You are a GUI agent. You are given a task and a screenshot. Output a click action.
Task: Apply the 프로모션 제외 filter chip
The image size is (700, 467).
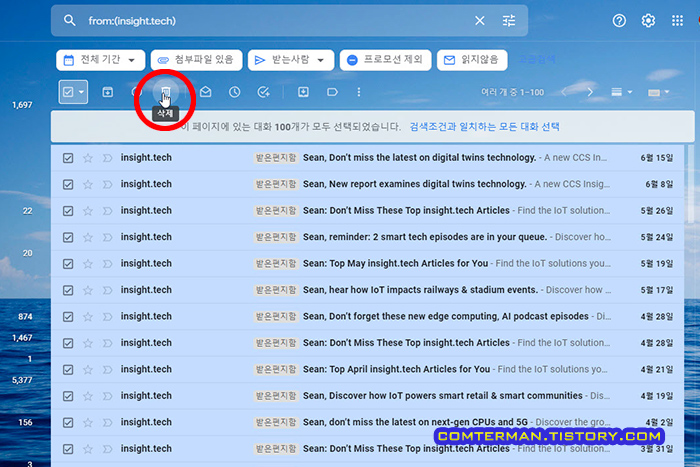click(x=385, y=60)
